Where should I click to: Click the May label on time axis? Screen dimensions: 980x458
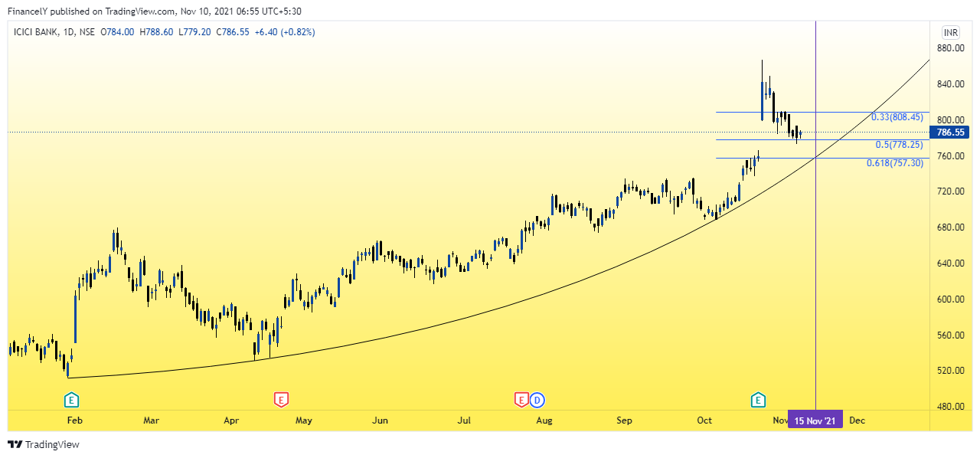point(304,420)
